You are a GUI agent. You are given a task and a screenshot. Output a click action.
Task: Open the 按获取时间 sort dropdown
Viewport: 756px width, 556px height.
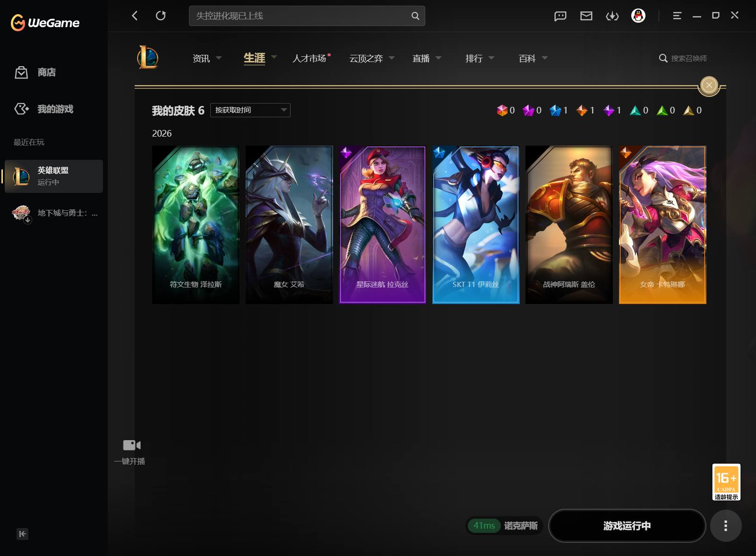pos(250,110)
